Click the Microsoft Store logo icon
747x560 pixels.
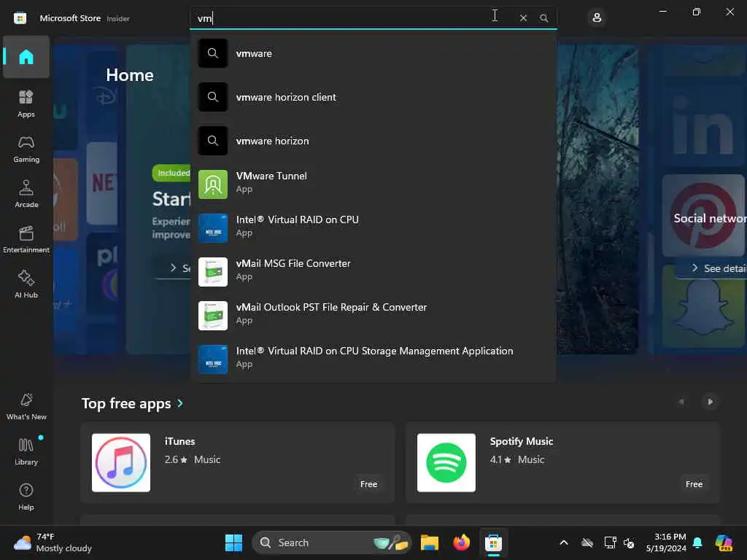pos(20,18)
